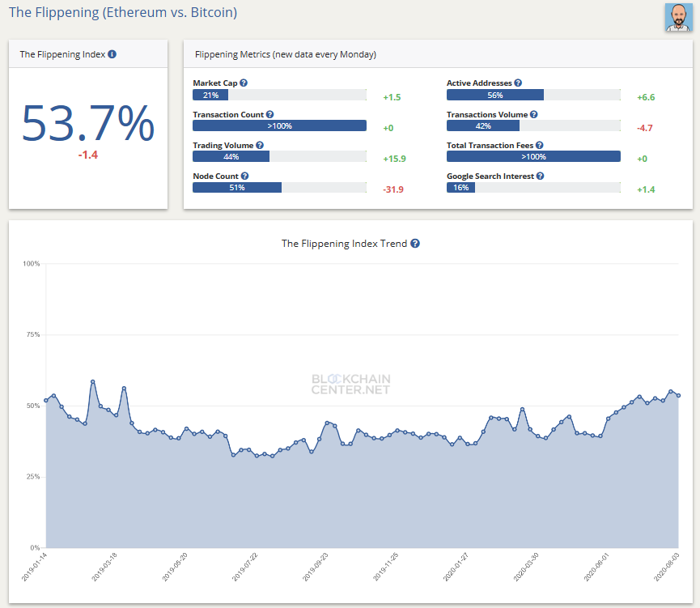
Task: Click the large 53.7% index value
Action: [87, 124]
